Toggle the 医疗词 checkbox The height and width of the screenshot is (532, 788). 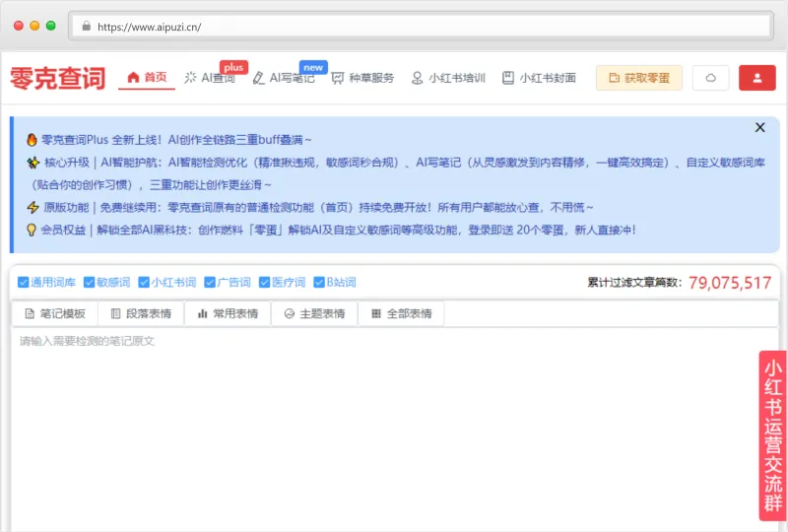pos(264,282)
